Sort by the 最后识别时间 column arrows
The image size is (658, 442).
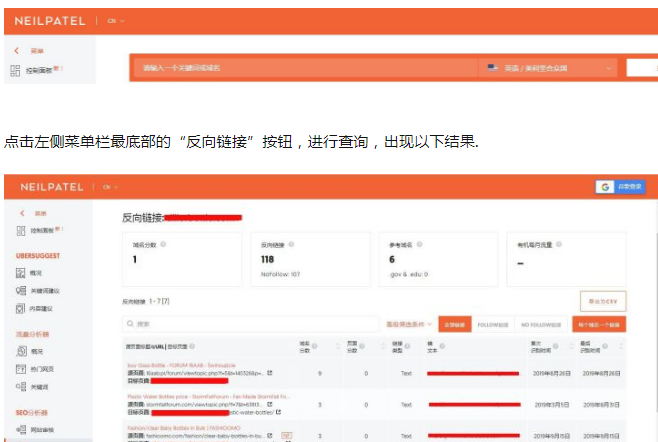[621, 346]
